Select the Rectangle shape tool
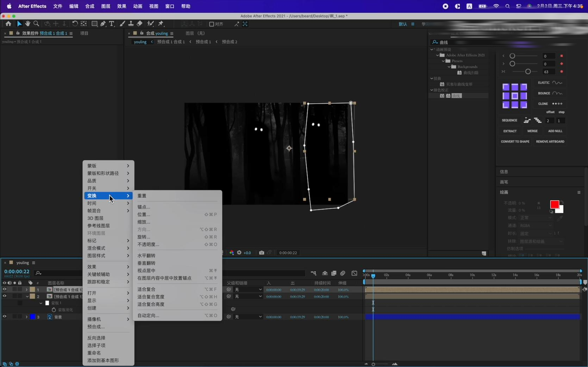 click(x=94, y=24)
